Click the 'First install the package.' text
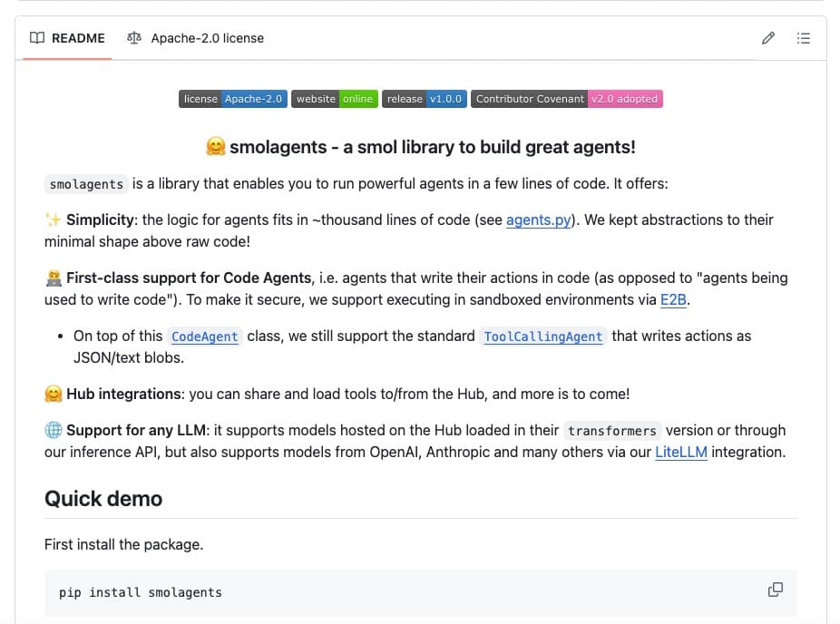Screen dimensions: 840x624 tap(123, 544)
